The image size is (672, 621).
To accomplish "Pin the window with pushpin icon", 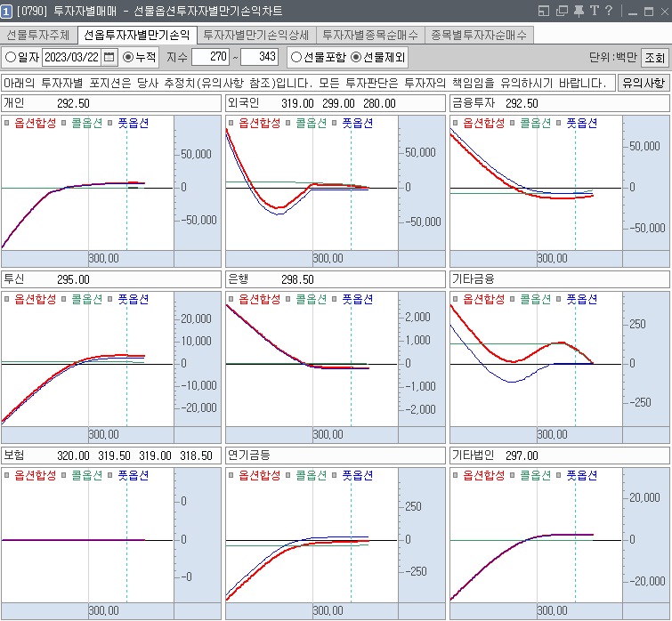I will point(579,11).
